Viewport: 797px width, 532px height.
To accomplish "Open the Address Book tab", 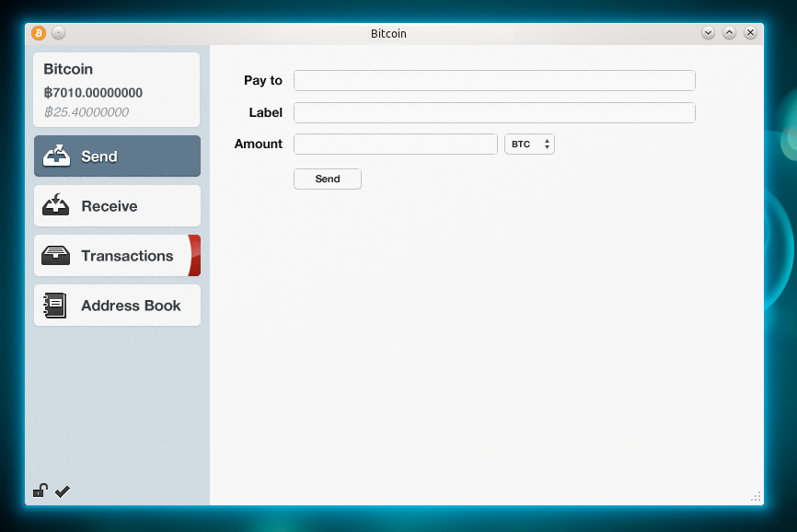I will click(x=118, y=306).
